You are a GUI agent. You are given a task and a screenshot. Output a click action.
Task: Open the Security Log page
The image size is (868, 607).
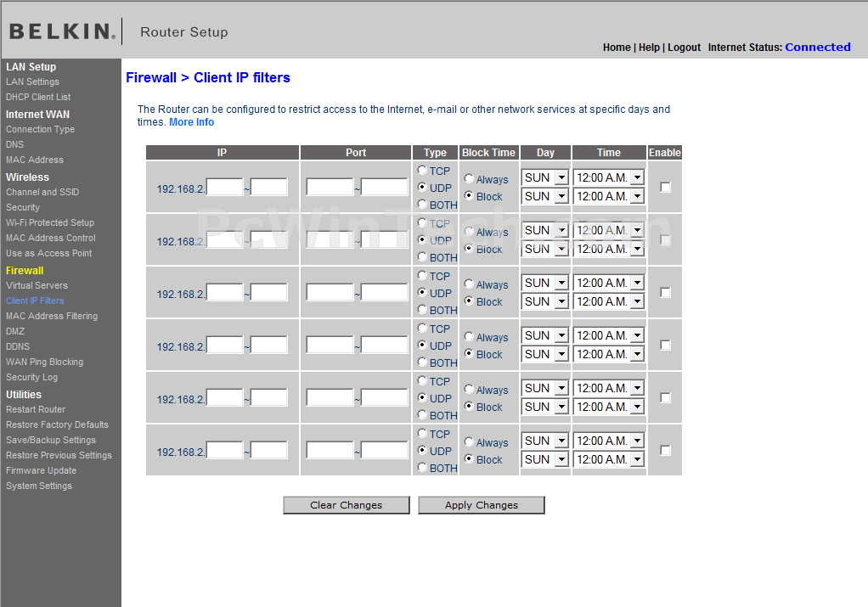coord(31,377)
